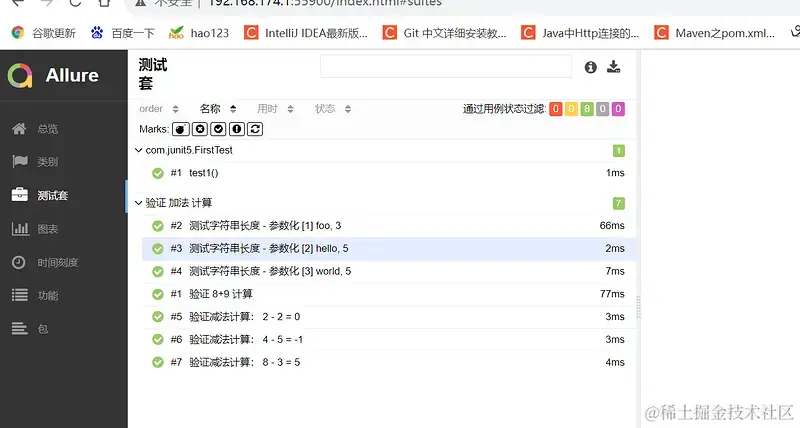This screenshot has height=428, width=800.
Task: Open test #6 4 - 5 = -1
Action: [389, 339]
